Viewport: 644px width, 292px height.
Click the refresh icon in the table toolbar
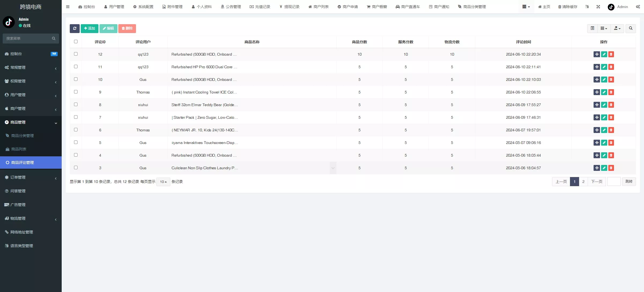tap(75, 28)
